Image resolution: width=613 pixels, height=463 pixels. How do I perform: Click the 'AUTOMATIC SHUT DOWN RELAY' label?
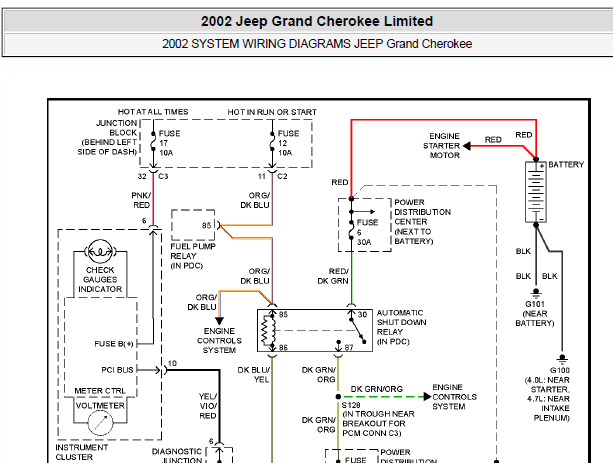tap(401, 327)
